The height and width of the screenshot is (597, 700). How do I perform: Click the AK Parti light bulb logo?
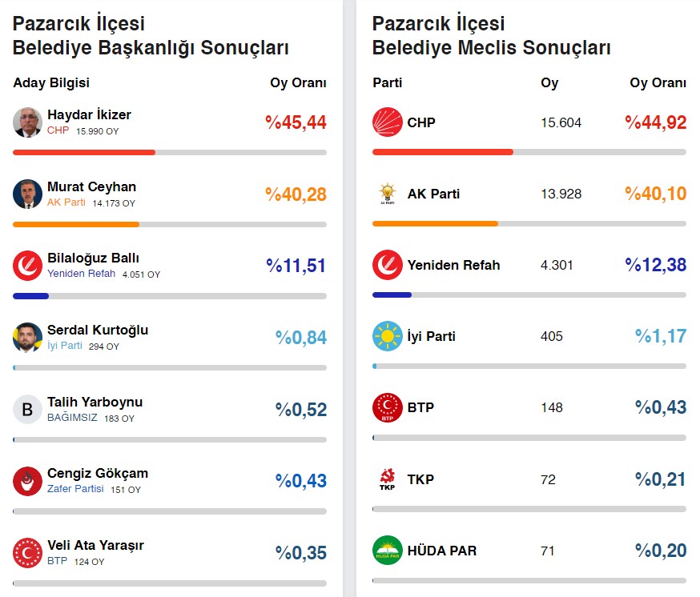(388, 194)
